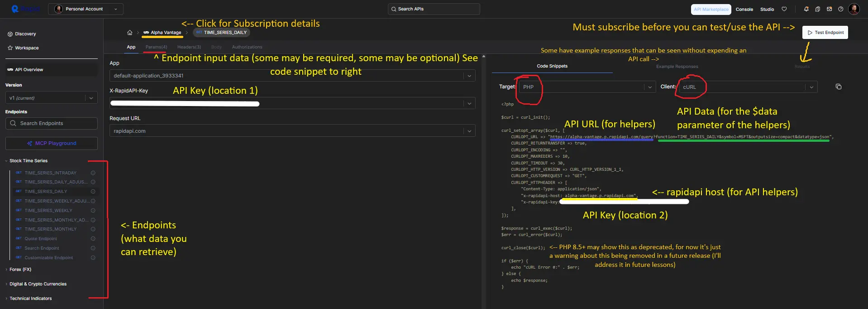Open the Personal Account switcher dropdown
Viewport: 868px width, 309px height.
coord(86,9)
